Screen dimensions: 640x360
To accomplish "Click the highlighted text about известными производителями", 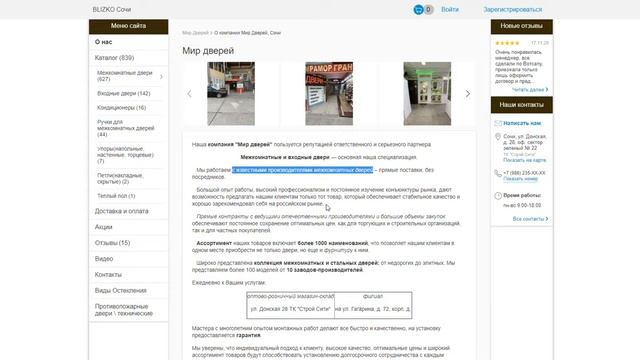I will pos(302,170).
